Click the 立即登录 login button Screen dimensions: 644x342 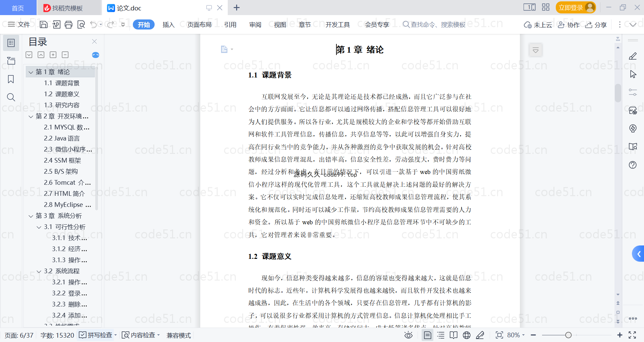576,7
